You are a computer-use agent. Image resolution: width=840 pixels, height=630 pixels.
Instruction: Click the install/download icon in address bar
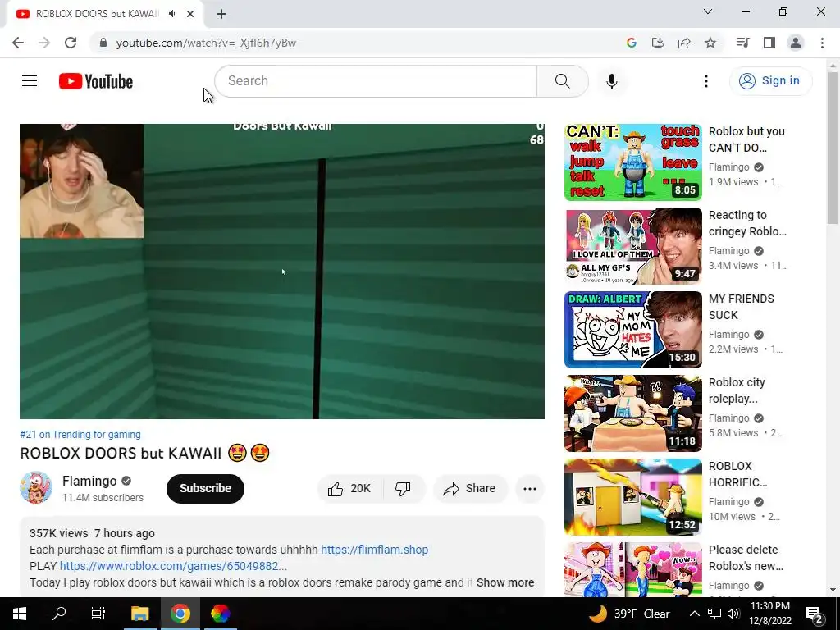point(658,43)
